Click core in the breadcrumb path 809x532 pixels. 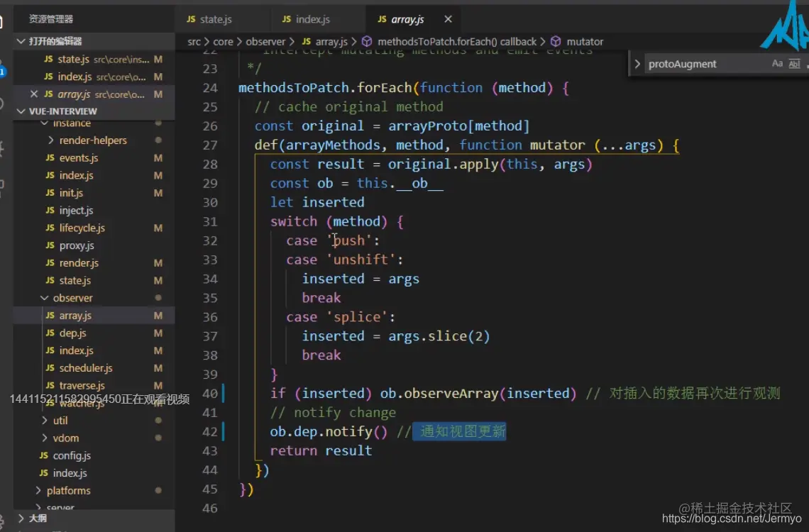[224, 42]
